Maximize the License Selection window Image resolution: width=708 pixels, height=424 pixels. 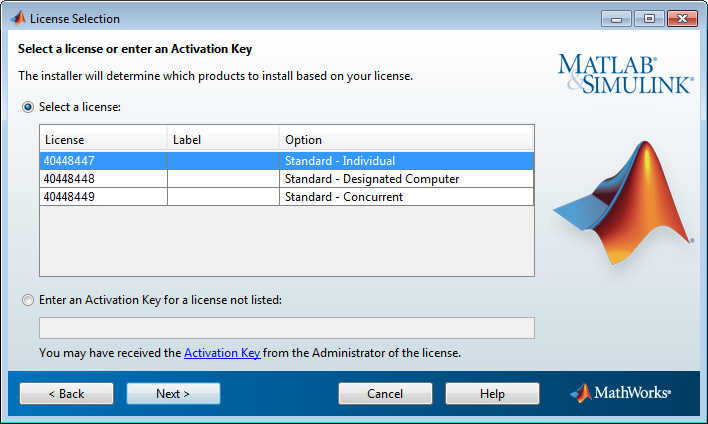[649, 19]
